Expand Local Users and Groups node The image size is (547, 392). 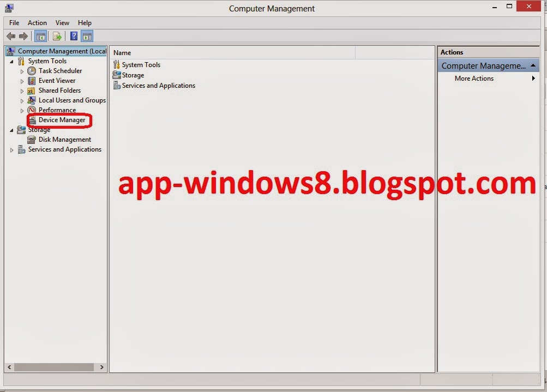(x=22, y=101)
